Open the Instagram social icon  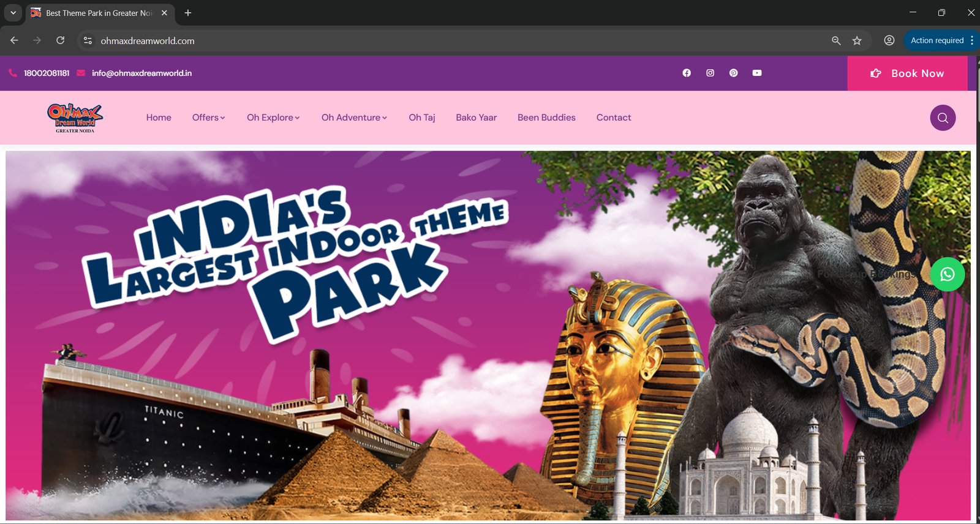pyautogui.click(x=710, y=73)
